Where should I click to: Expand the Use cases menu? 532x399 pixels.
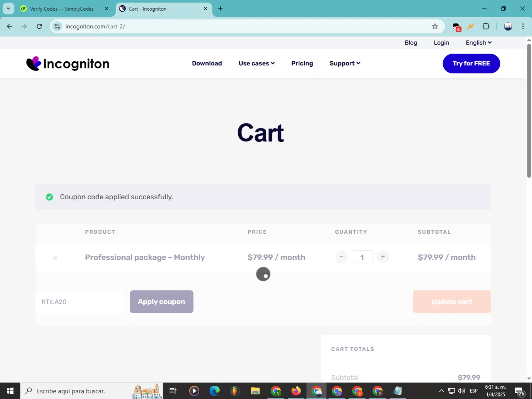click(x=256, y=63)
